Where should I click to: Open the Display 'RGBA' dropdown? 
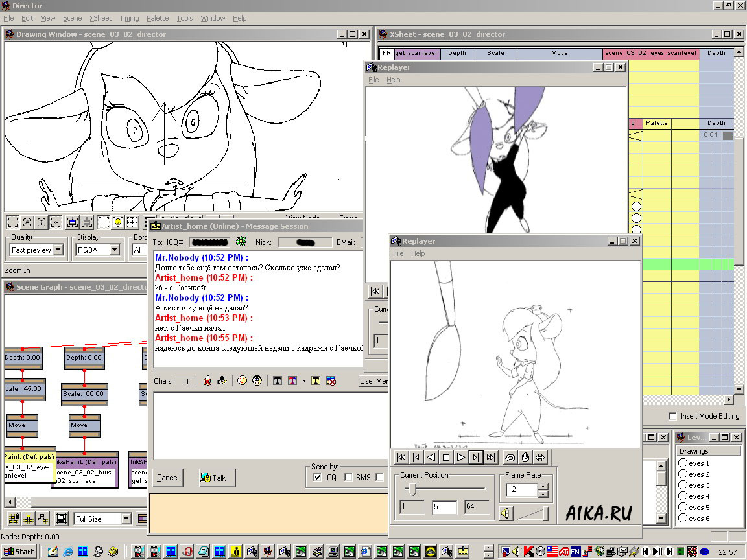click(114, 250)
